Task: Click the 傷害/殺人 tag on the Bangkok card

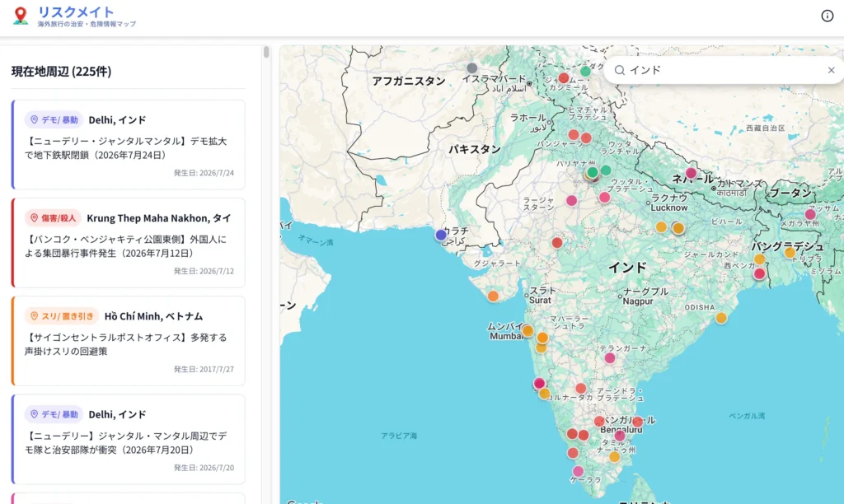Action: pyautogui.click(x=53, y=218)
